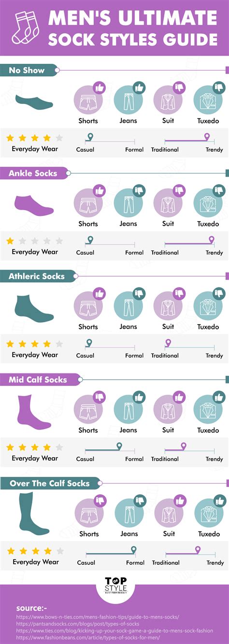Select the Jeans icon under Athleric Socks
This screenshot has height=644, width=229.
128,306
